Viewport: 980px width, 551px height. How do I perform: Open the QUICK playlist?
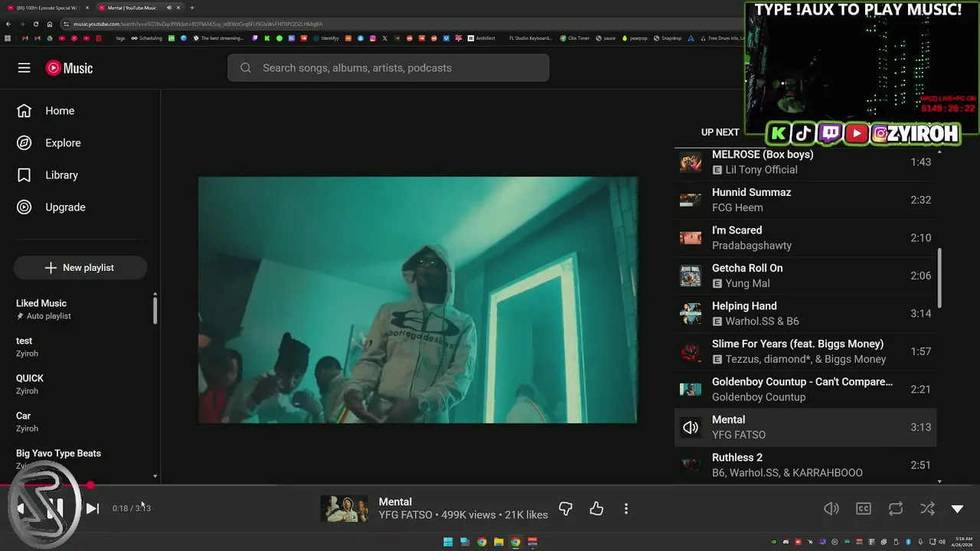click(80, 384)
